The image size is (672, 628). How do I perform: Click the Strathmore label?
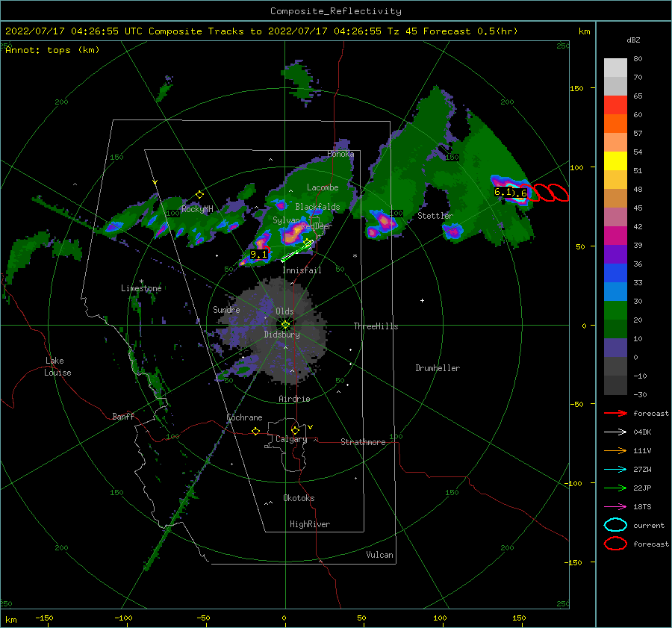point(363,442)
